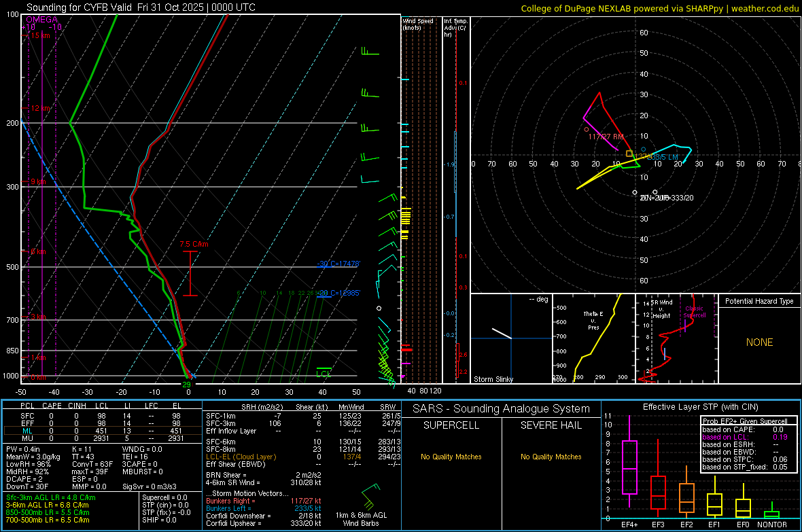Click the 'WNDG = 0.0' value
802x532 pixels.
pos(142,449)
